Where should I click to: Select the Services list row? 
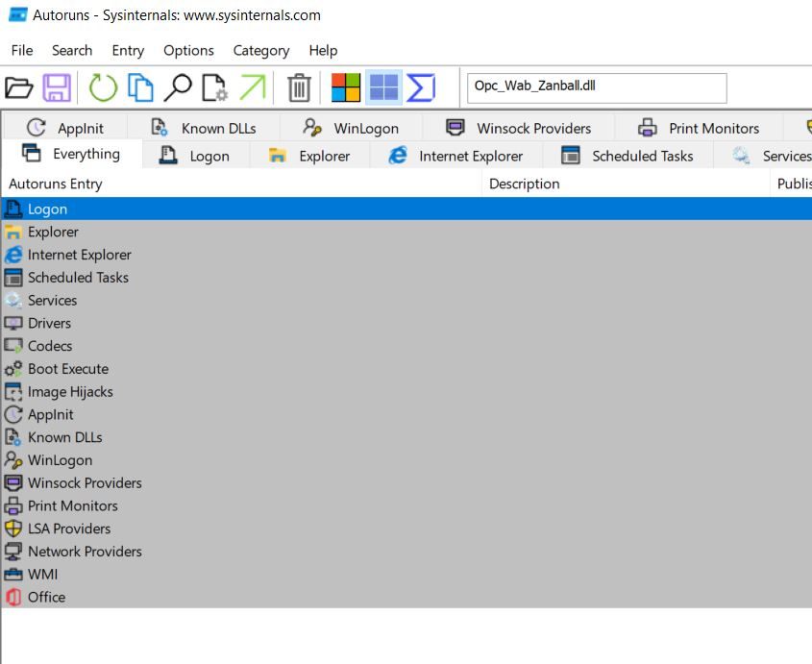point(406,300)
